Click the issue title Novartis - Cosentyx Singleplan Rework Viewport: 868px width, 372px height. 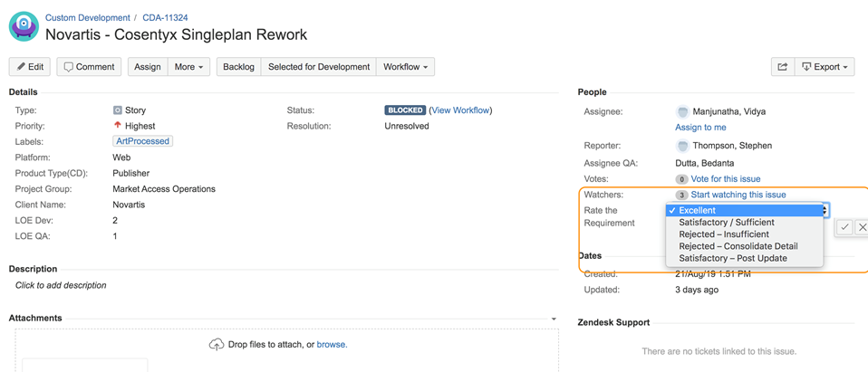[176, 34]
